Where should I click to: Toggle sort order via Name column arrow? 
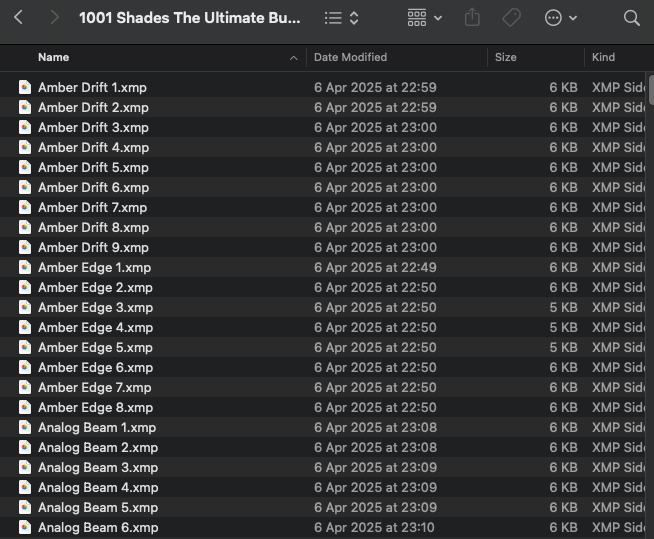[x=293, y=58]
